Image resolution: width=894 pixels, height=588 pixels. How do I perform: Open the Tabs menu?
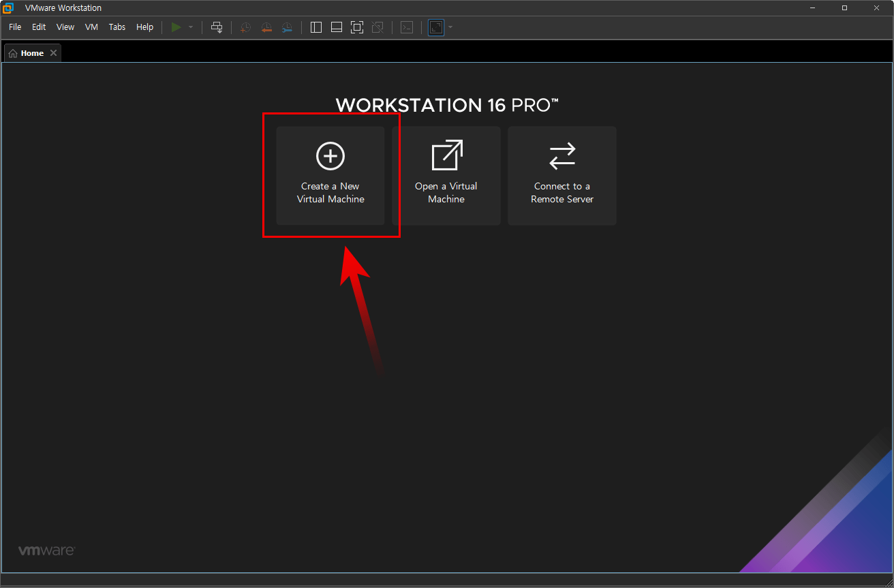point(117,27)
